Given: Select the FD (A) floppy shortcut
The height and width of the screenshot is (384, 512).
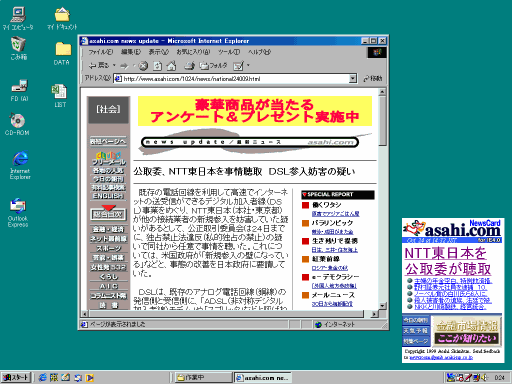Looking at the screenshot, I should point(19,90).
